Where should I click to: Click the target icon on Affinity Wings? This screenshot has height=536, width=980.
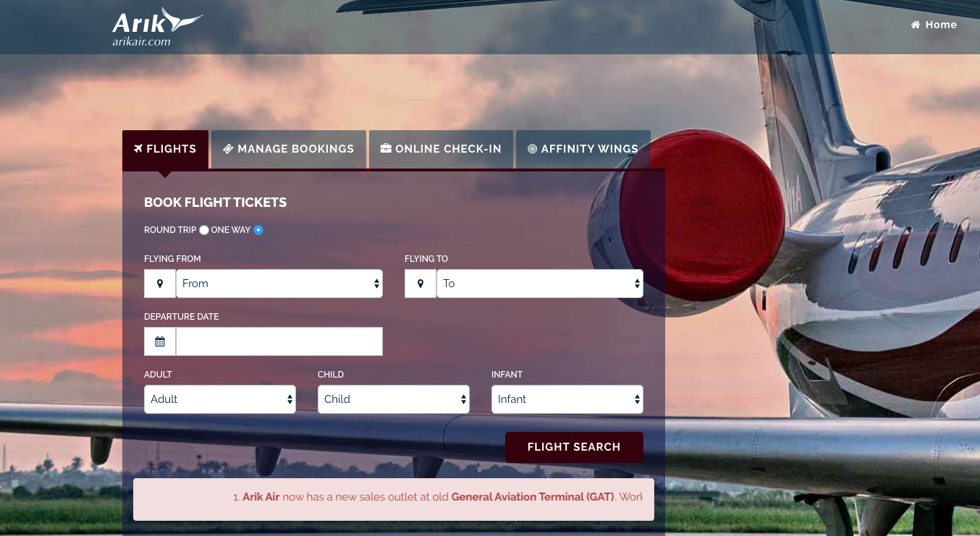[532, 149]
